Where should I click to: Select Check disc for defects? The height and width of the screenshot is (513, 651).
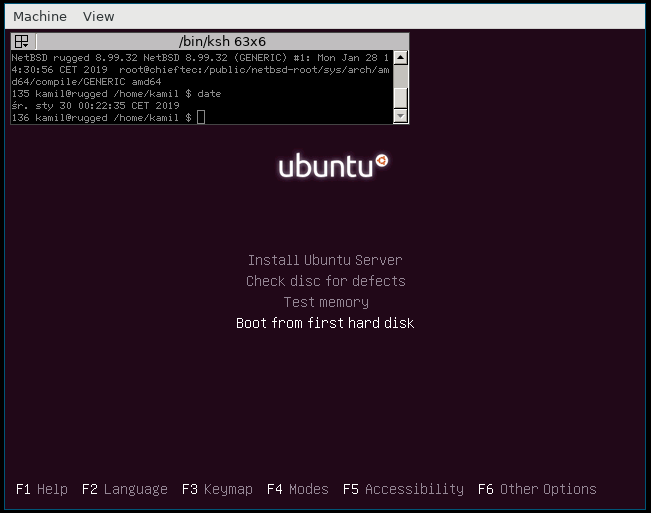(x=326, y=281)
